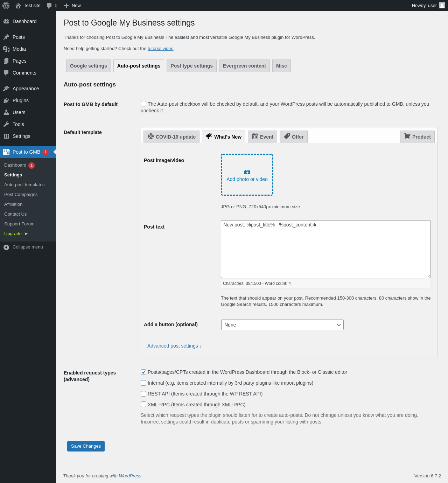The height and width of the screenshot is (483, 448).
Task: Grab the Post text textarea resize handle
Action: tap(429, 276)
